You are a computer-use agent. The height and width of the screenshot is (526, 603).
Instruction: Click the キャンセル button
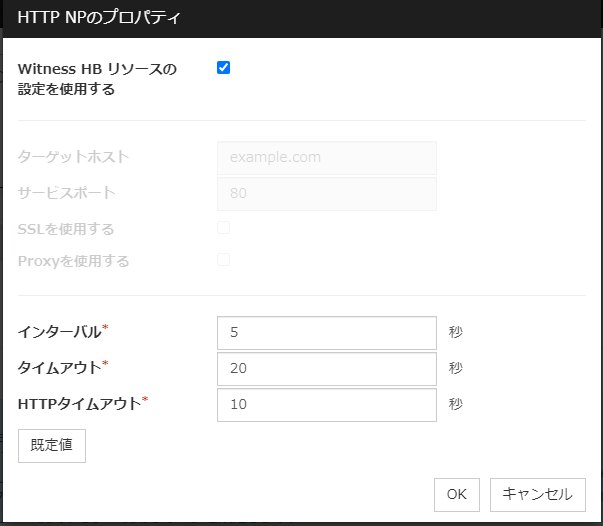pyautogui.click(x=538, y=494)
